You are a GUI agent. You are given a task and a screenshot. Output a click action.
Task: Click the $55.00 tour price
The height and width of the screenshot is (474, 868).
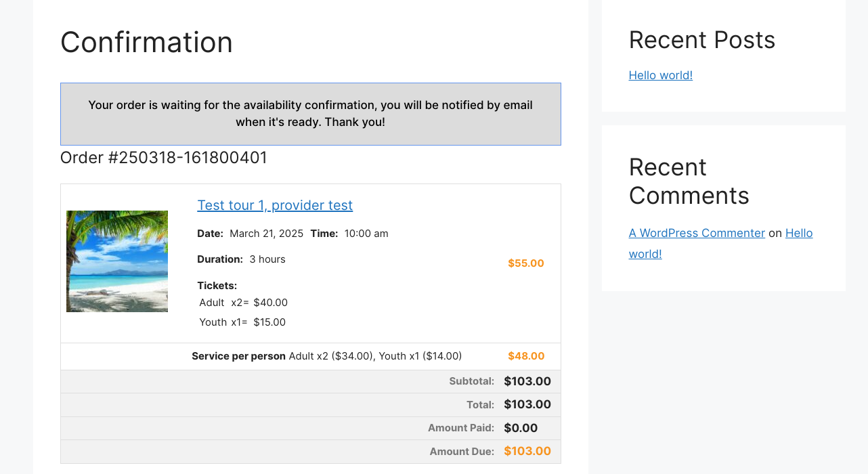pyautogui.click(x=526, y=263)
